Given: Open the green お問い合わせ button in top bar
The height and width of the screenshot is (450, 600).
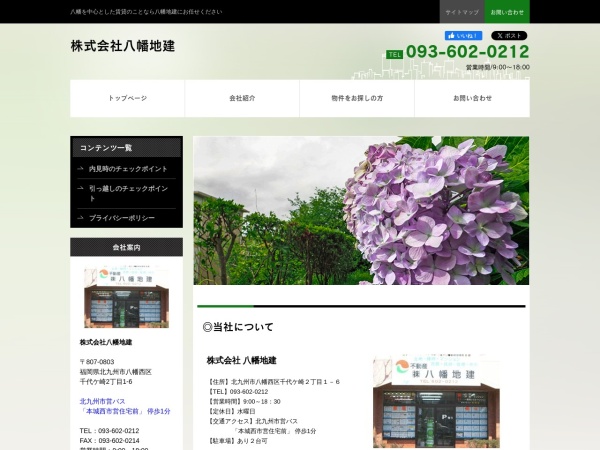Looking at the screenshot, I should coord(507,12).
